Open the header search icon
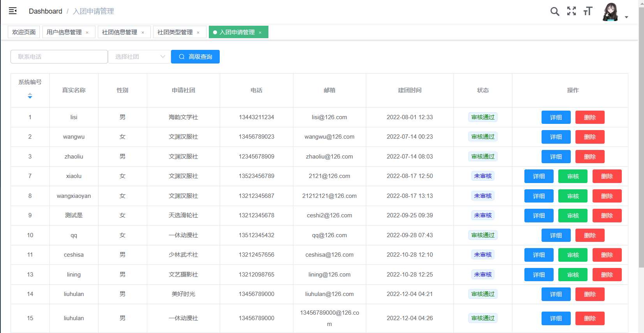The height and width of the screenshot is (333, 644). pos(554,11)
